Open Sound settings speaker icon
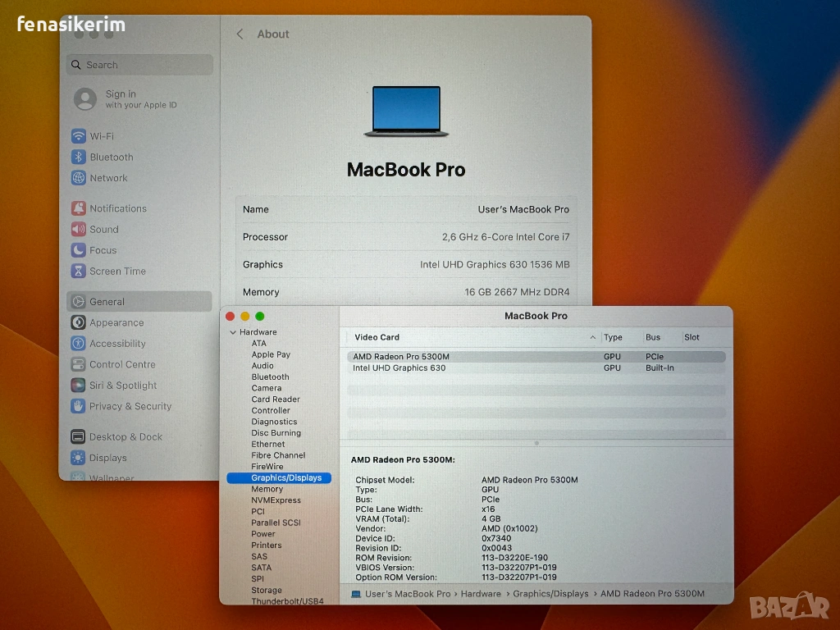The image size is (840, 630). click(78, 230)
